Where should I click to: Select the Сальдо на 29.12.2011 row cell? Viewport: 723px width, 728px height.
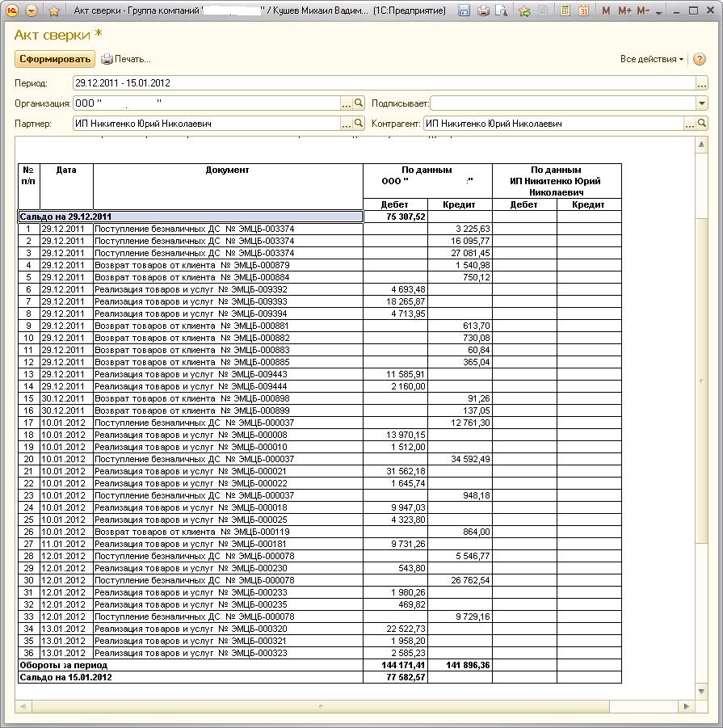coord(191,217)
